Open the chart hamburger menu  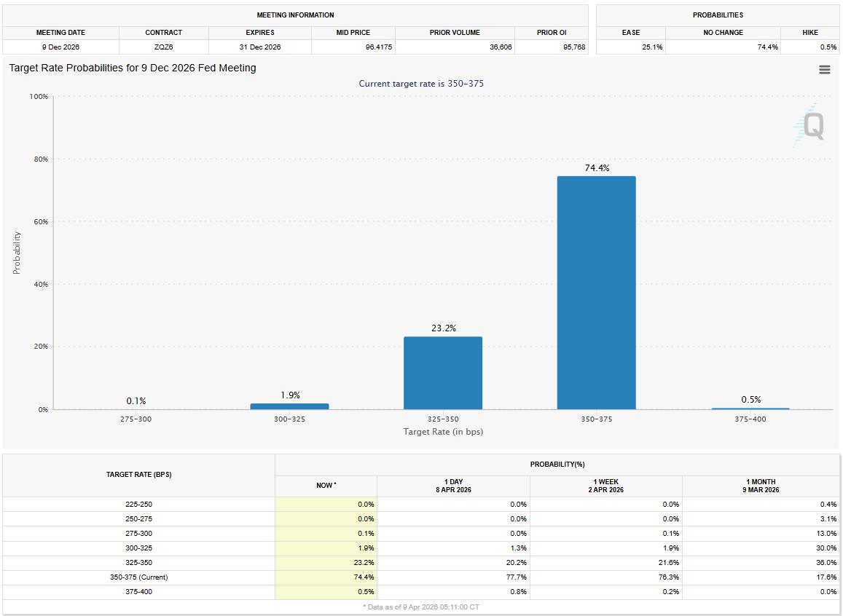[824, 70]
